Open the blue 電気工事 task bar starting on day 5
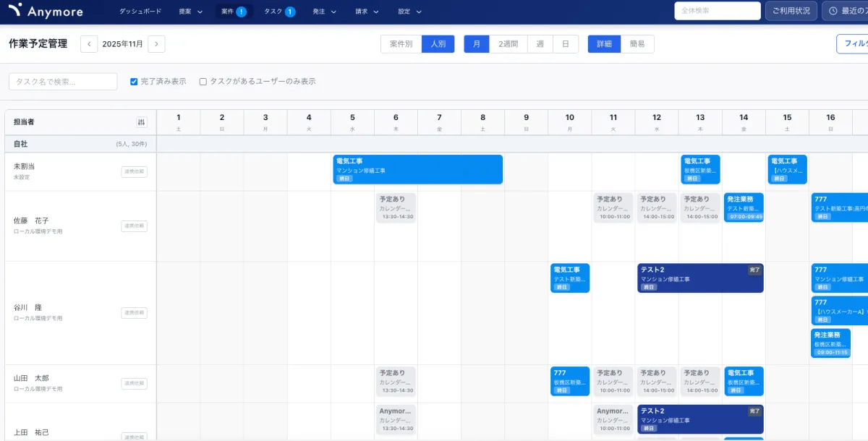The image size is (868, 441). tap(417, 169)
